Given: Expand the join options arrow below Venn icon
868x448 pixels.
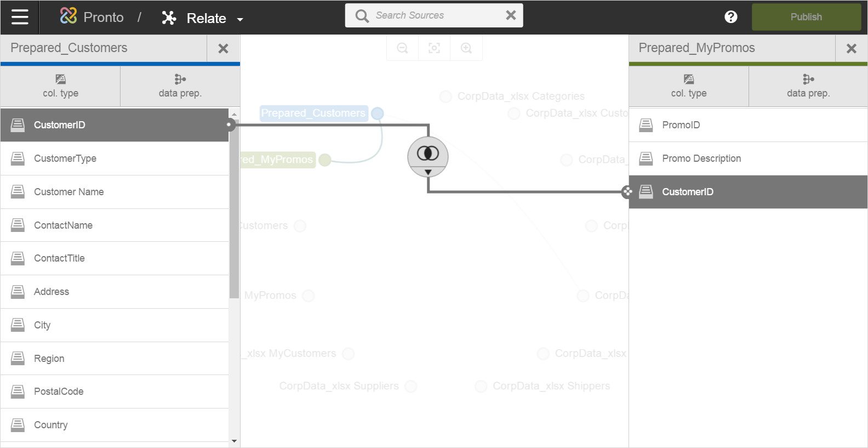Looking at the screenshot, I should tap(428, 172).
